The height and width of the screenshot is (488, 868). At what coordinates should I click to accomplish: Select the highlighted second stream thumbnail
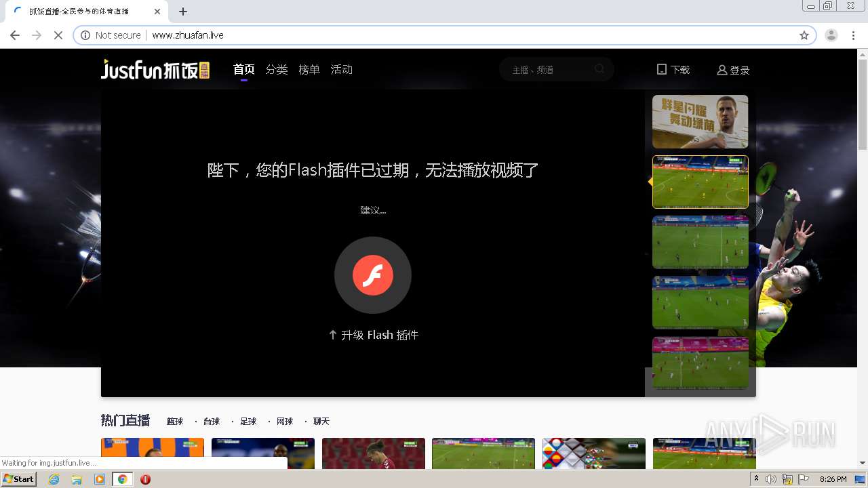[x=701, y=182]
